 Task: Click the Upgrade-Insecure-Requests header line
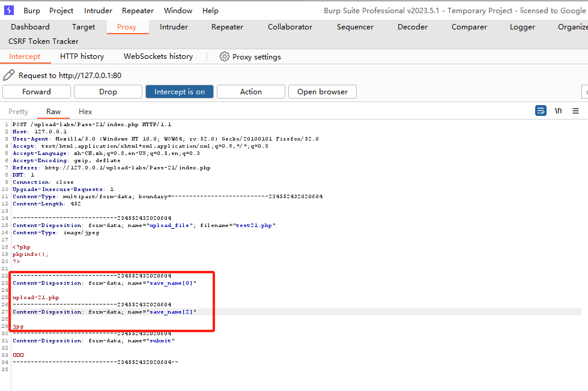pyautogui.click(x=63, y=189)
